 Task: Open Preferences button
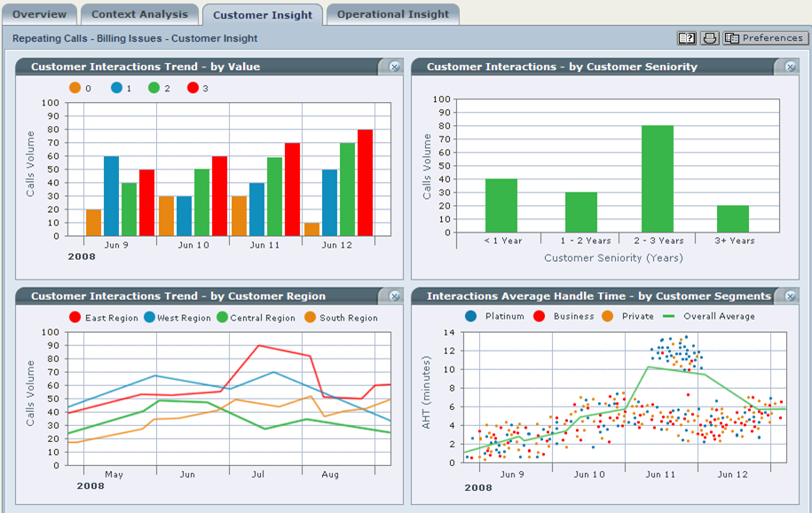click(765, 38)
